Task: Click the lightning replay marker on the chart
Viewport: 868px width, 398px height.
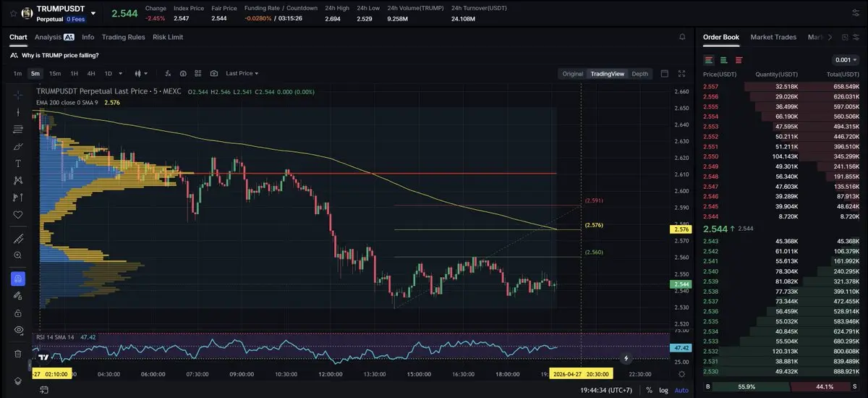Action: click(626, 358)
